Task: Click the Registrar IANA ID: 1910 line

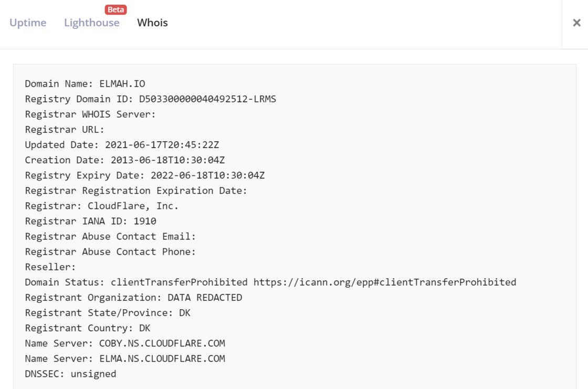Action: 91,222
